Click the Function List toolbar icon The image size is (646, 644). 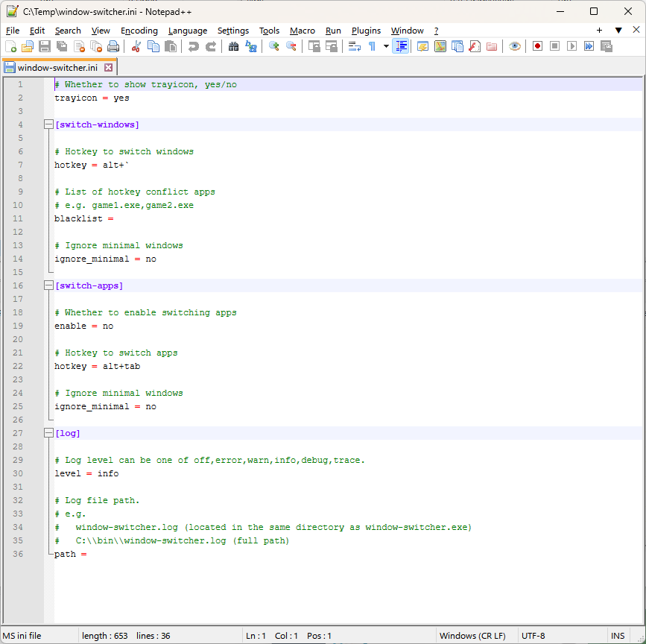click(x=472, y=46)
